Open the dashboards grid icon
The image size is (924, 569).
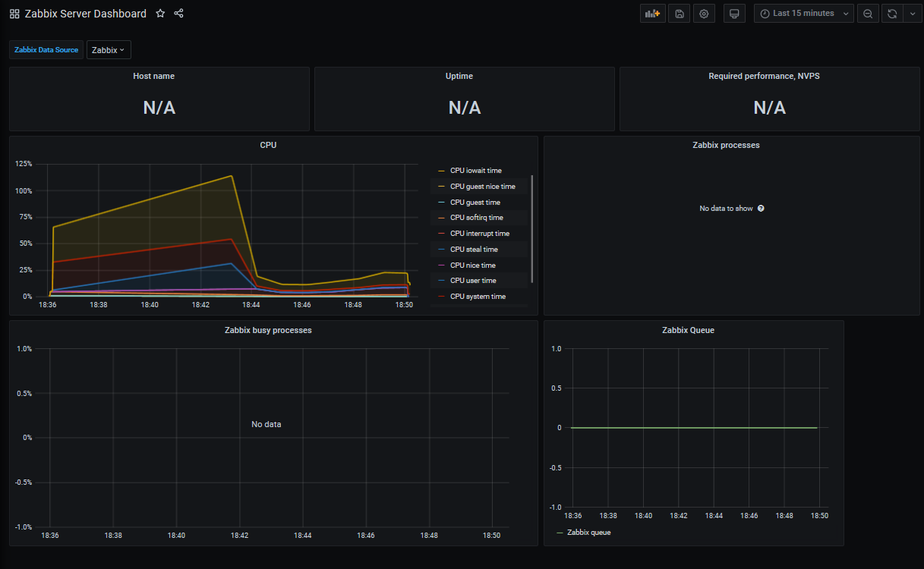coord(14,14)
